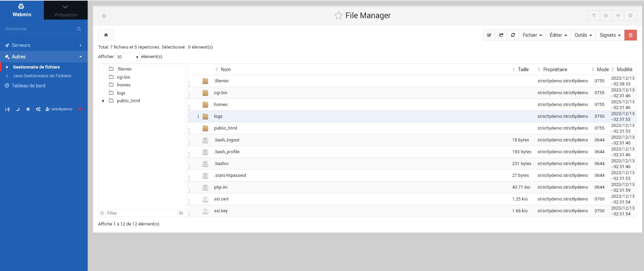
Task: Open the public_html folder link
Action: coord(225,128)
